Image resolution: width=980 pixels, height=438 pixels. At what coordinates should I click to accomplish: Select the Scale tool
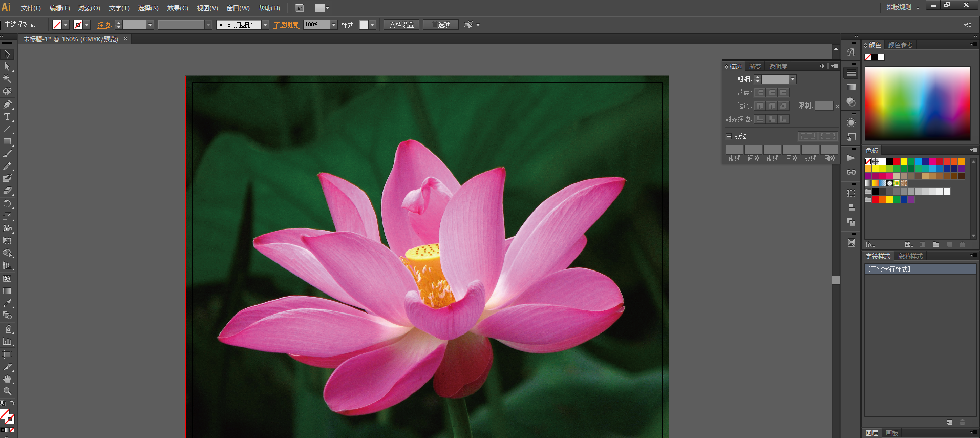click(7, 216)
